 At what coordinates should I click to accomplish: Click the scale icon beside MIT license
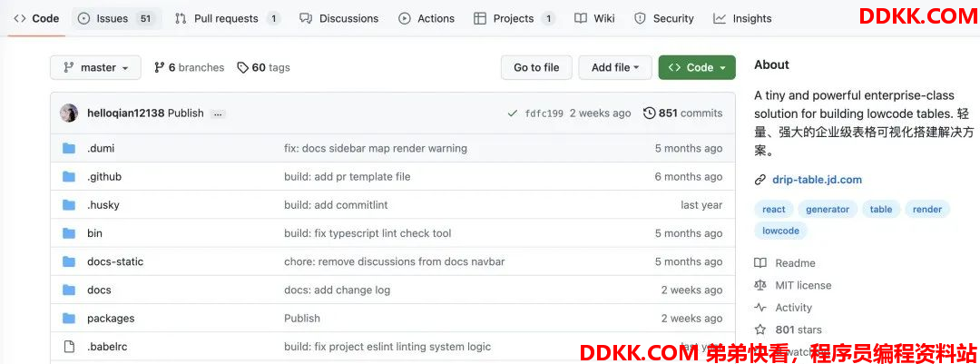pyautogui.click(x=760, y=285)
